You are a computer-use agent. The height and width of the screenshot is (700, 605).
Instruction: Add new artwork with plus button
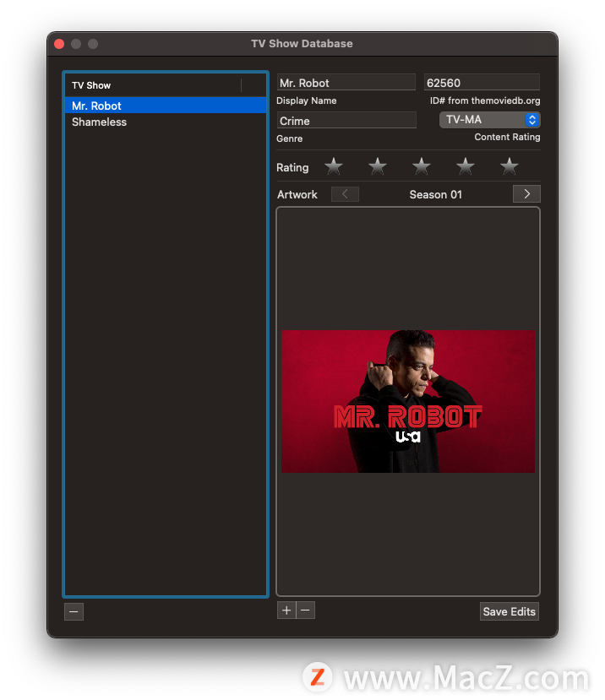pyautogui.click(x=286, y=610)
